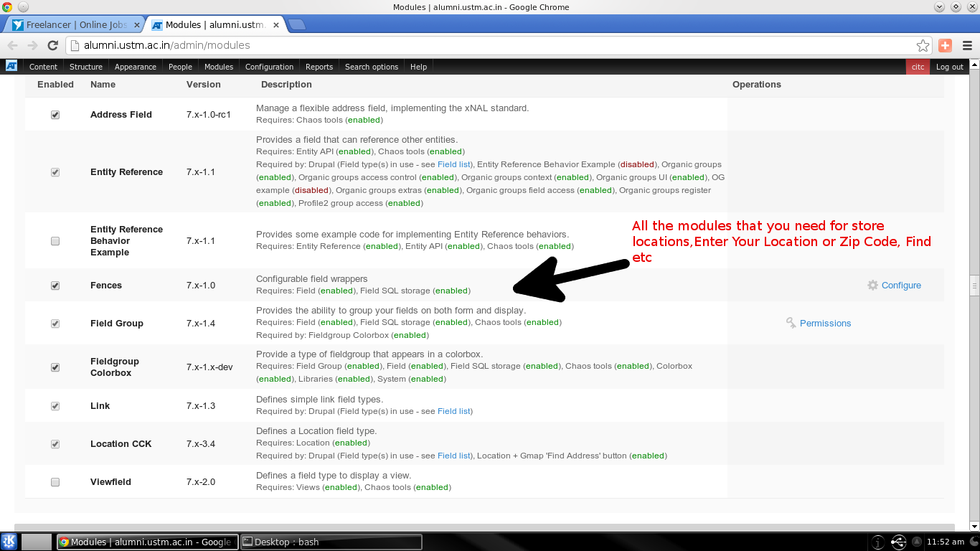The height and width of the screenshot is (551, 980).
Task: Toggle the Link module checkbox
Action: click(x=55, y=406)
